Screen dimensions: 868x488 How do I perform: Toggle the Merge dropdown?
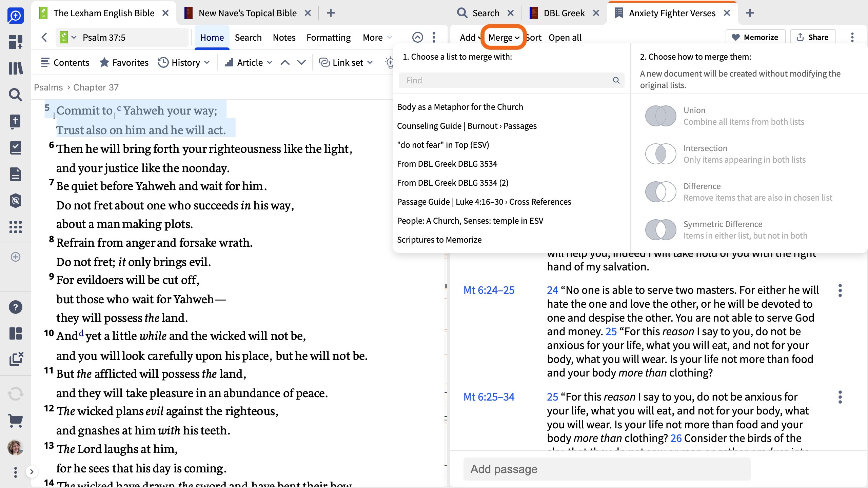point(504,37)
